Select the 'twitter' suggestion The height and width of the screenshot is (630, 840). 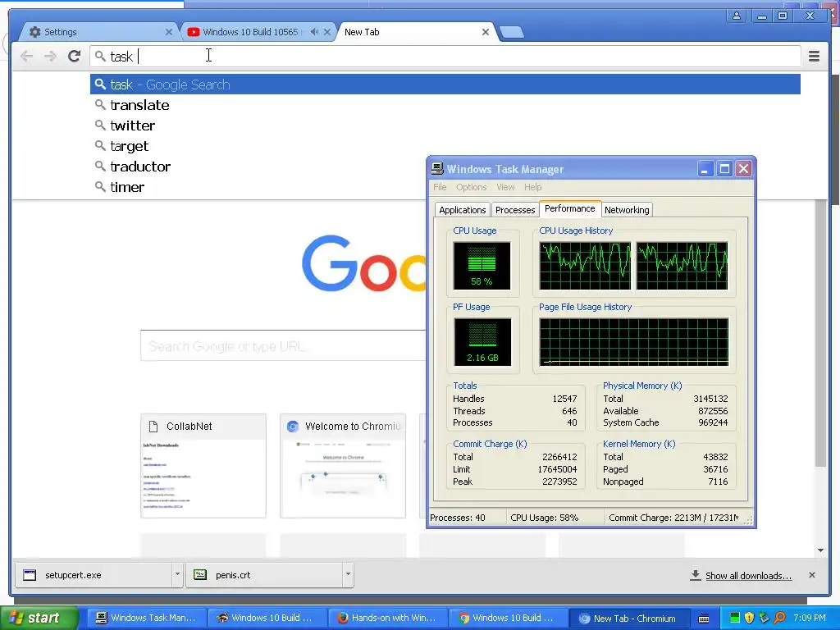[x=445, y=126]
